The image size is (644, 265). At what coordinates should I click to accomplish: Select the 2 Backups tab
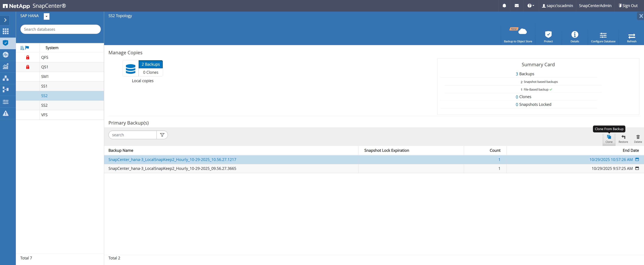[x=150, y=64]
